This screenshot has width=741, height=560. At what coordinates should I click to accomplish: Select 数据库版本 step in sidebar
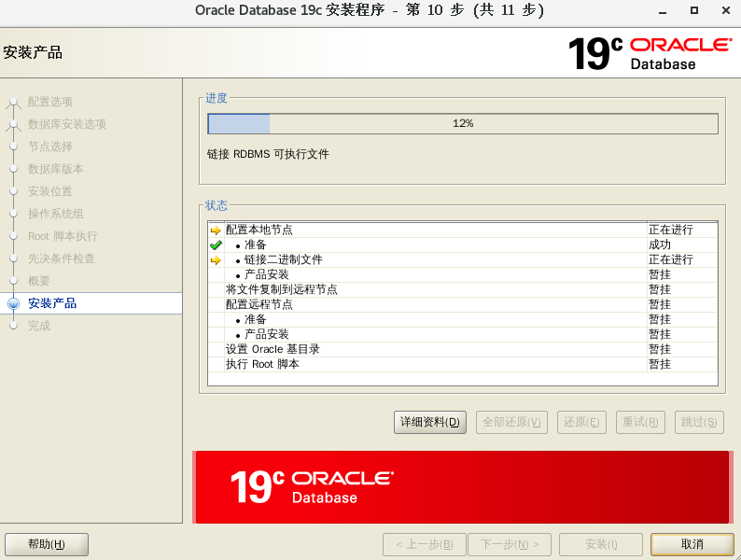(56, 169)
